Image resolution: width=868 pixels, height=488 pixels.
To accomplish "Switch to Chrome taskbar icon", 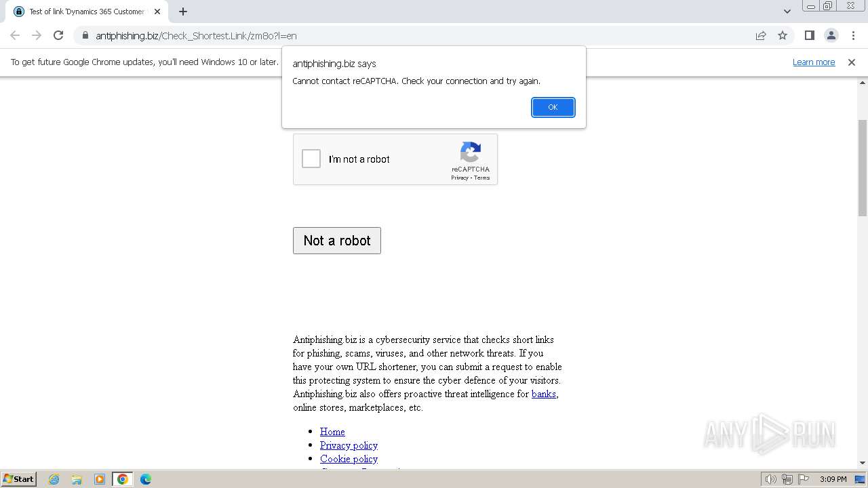I will point(123,479).
